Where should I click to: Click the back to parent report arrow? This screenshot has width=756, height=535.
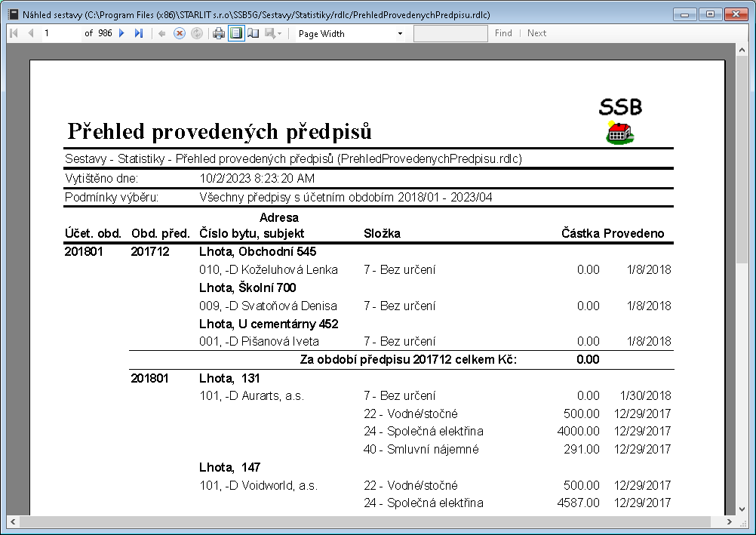coord(162,33)
